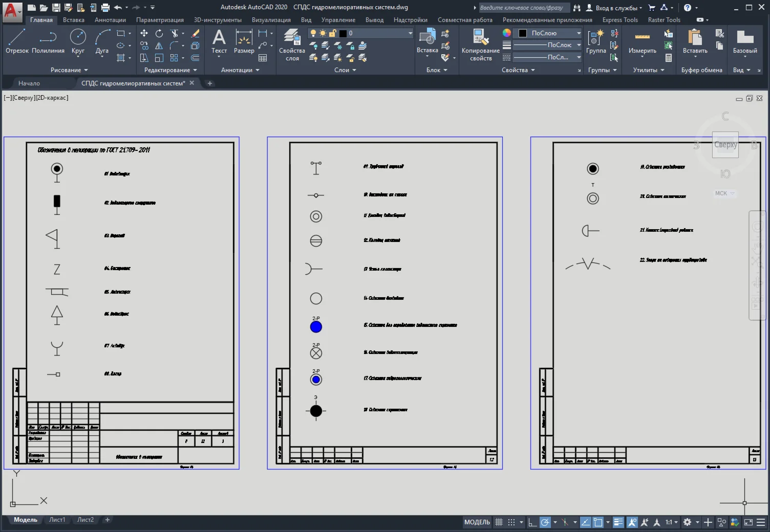
Task: Click Копирование свойств match properties
Action: click(x=480, y=45)
